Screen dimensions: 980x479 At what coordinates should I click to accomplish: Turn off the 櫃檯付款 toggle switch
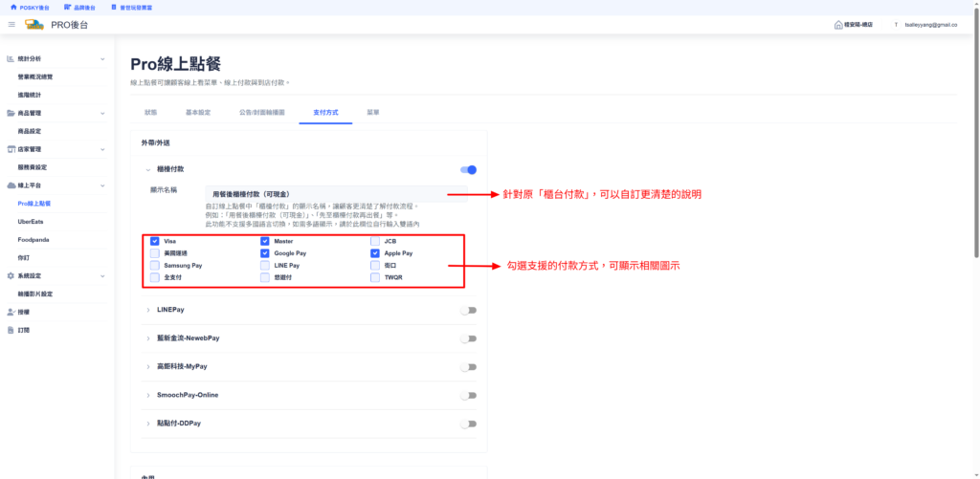pyautogui.click(x=468, y=170)
